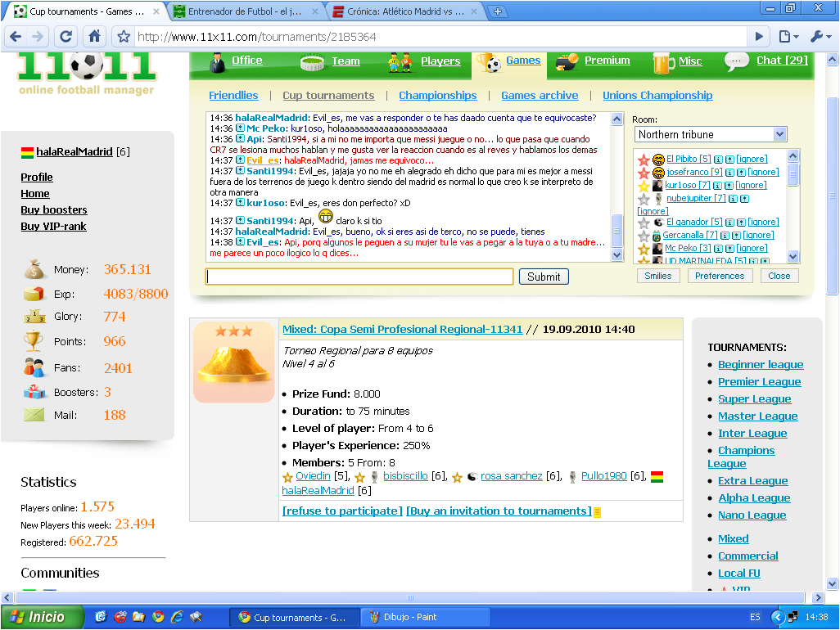Toggle favorite star next to El Pibito
This screenshot has width=840, height=630.
pos(644,160)
